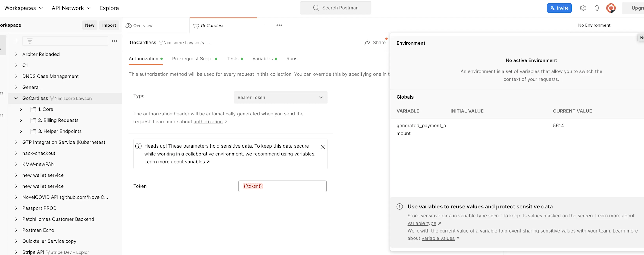Dismiss the Heads up sensitive data notice

click(x=322, y=147)
